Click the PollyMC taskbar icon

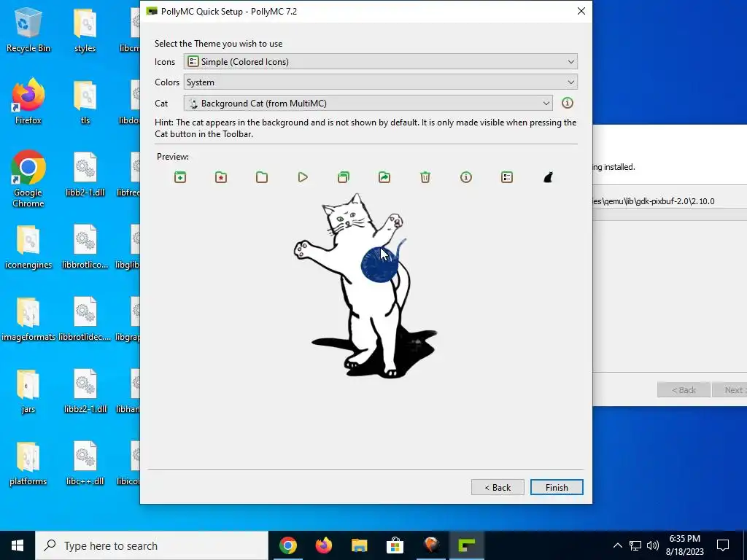pos(467,545)
